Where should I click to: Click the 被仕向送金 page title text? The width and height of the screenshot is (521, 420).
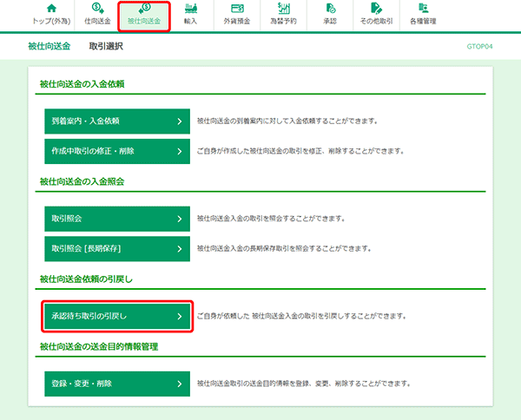49,46
